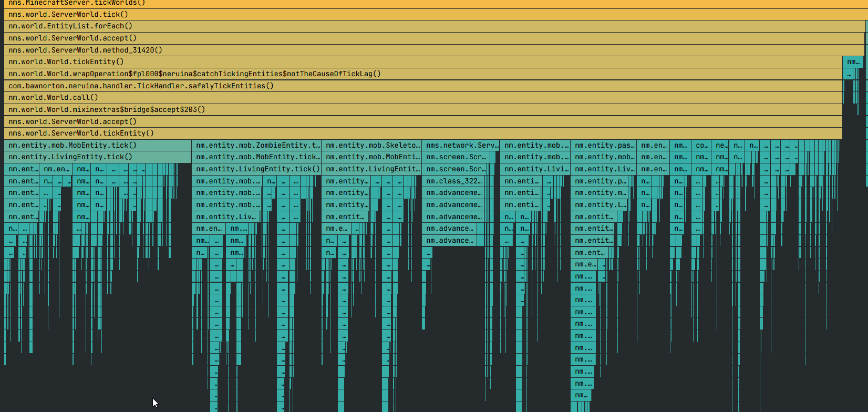Select nm.screen.Scr… directly under nms.network.Serv…
The height and width of the screenshot is (412, 868).
tap(456, 157)
